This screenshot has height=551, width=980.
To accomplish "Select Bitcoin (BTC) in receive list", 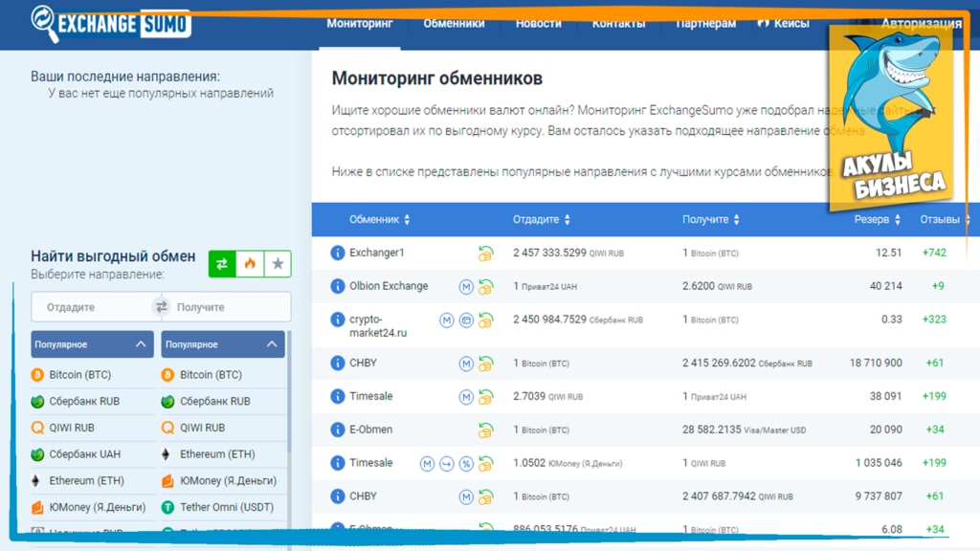I will click(202, 375).
